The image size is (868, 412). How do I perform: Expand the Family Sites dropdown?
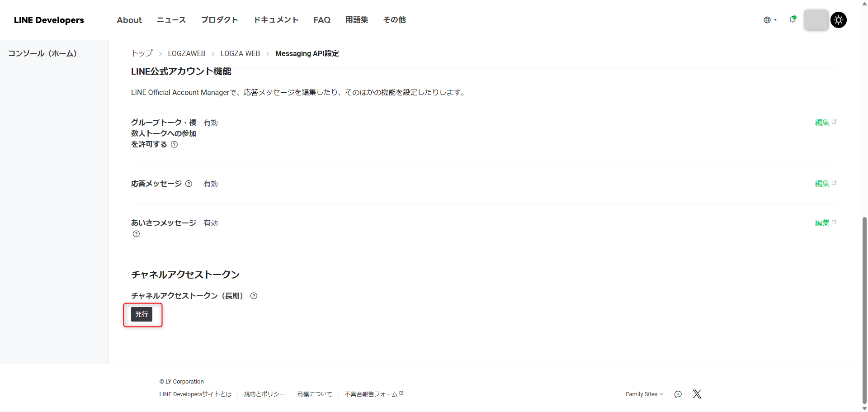644,394
